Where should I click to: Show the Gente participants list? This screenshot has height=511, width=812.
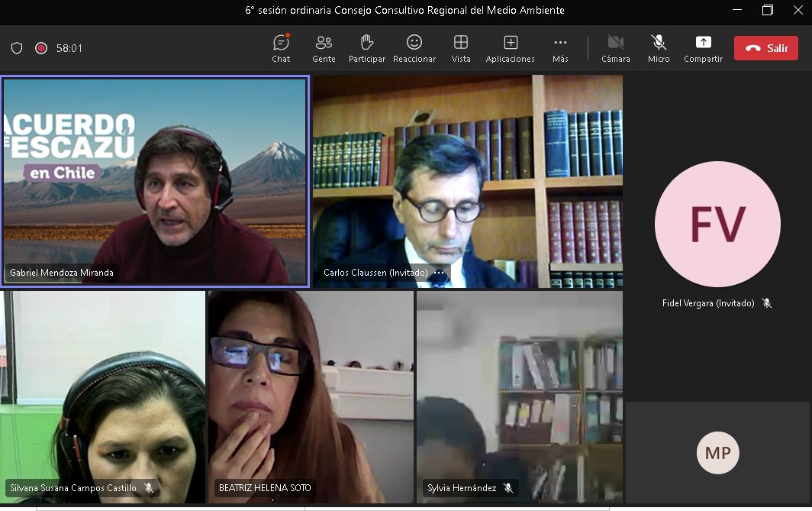pyautogui.click(x=324, y=49)
